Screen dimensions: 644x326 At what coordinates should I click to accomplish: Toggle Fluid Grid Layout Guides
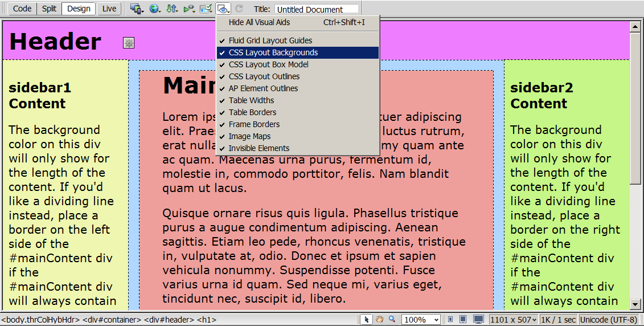pyautogui.click(x=297, y=40)
